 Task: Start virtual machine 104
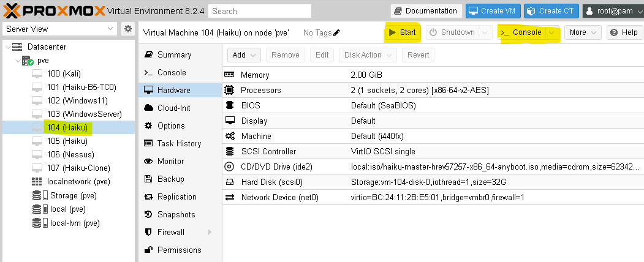403,32
